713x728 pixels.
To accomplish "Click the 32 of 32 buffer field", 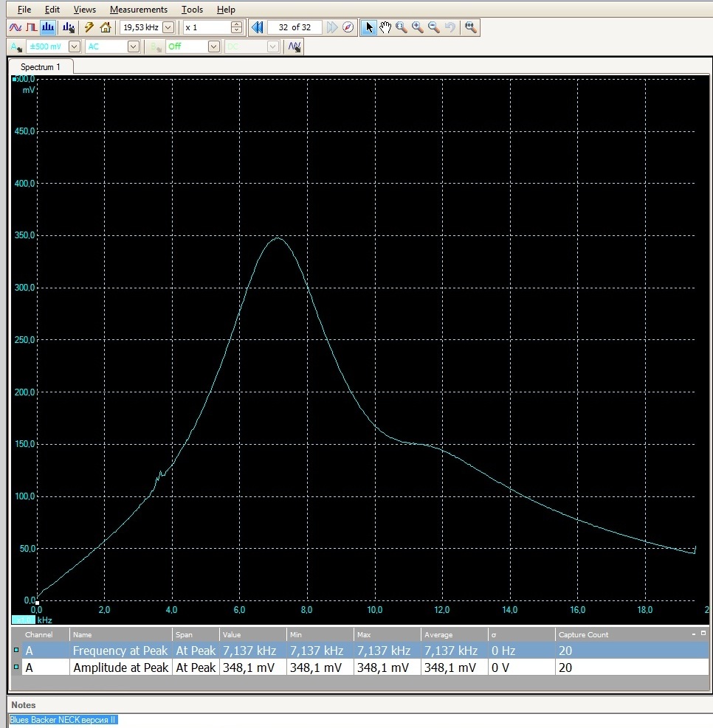I will point(294,27).
